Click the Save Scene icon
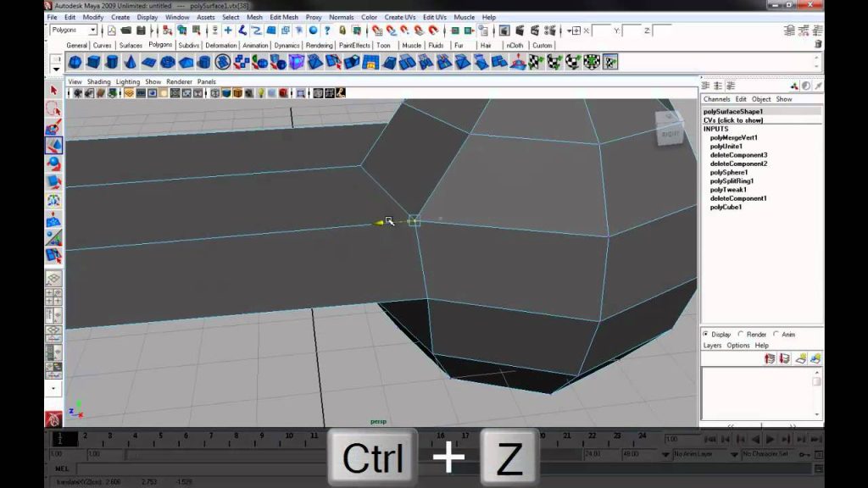 pos(141,30)
